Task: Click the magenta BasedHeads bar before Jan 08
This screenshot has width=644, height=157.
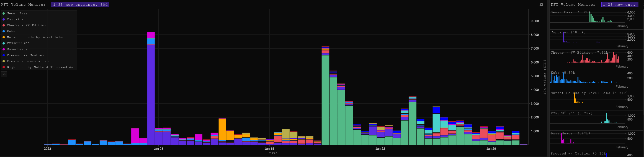Action: pyautogui.click(x=135, y=136)
